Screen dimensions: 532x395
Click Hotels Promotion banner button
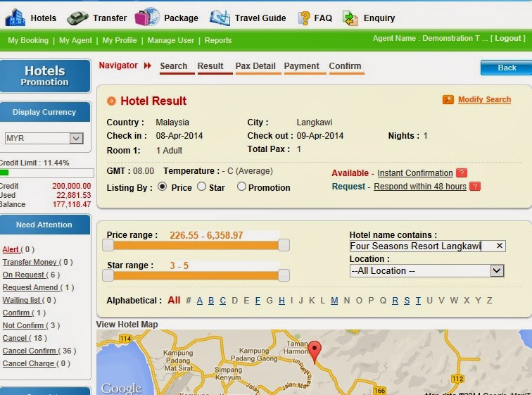tap(45, 76)
